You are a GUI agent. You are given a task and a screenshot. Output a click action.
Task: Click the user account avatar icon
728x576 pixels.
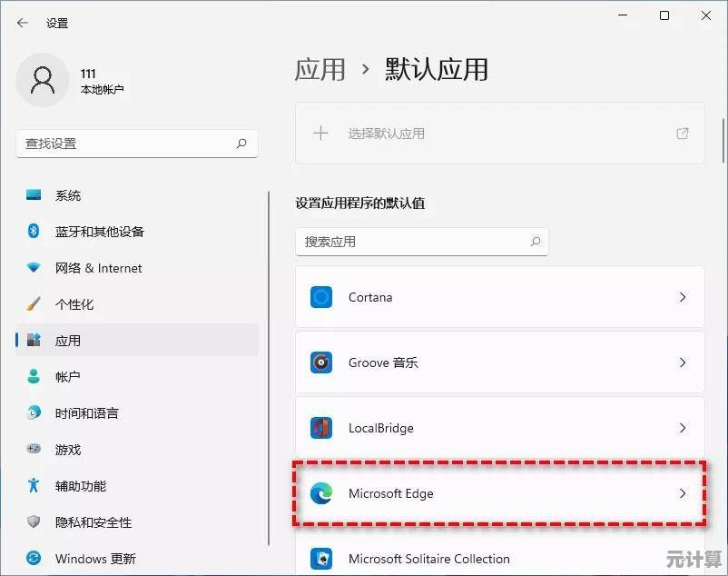coord(43,81)
